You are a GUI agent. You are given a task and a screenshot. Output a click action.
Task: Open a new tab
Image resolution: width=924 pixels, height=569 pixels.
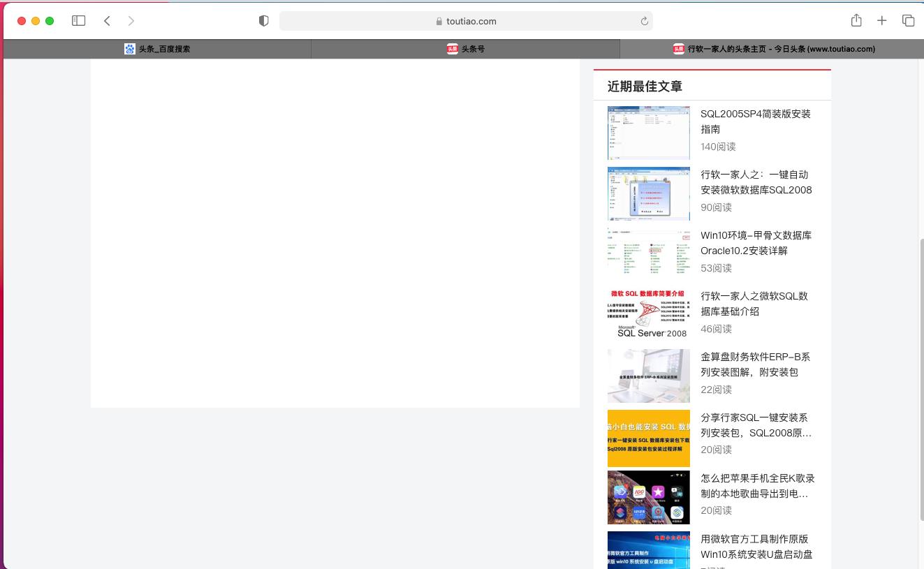click(x=882, y=21)
